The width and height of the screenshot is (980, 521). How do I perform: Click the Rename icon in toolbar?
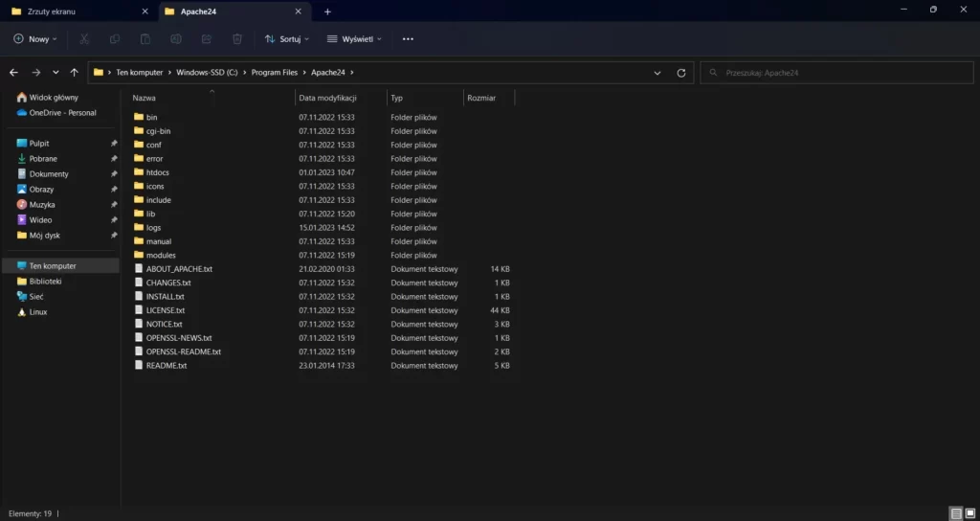click(176, 38)
